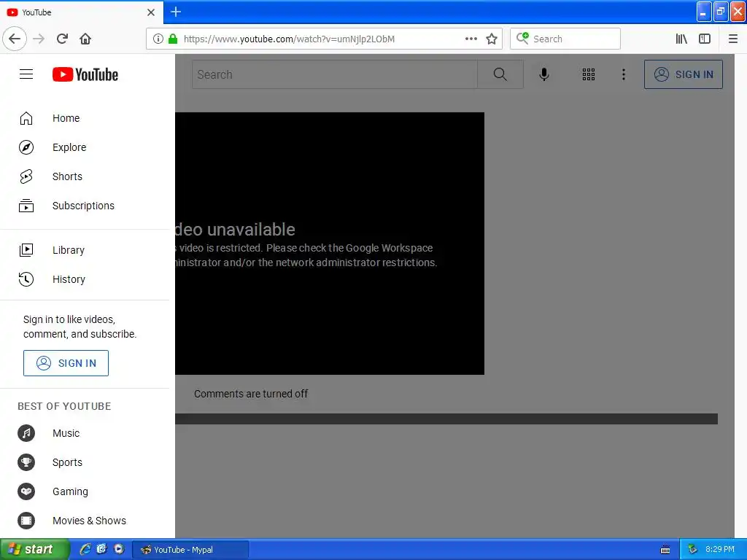The image size is (747, 560).
Task: Click the Movies & Shows film icon
Action: [x=26, y=521]
